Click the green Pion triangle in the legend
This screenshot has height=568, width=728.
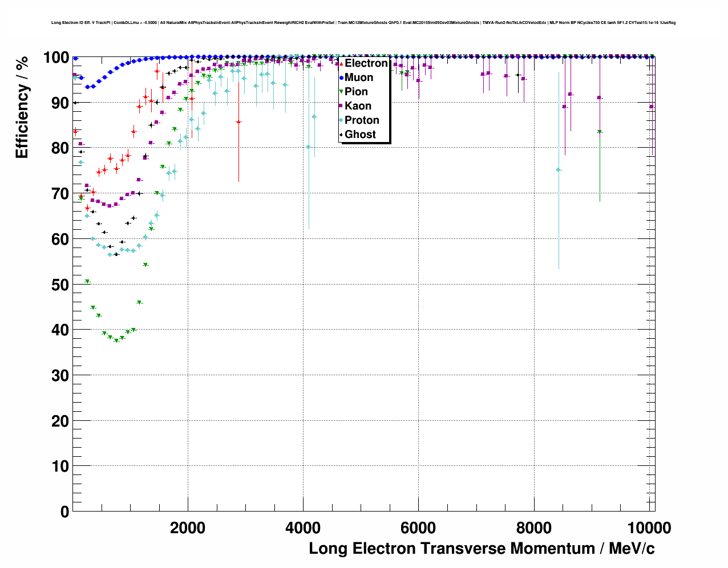point(342,92)
